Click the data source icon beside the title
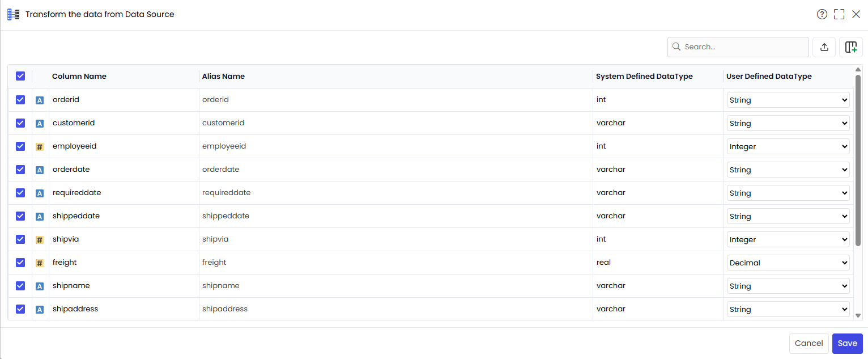 [13, 15]
